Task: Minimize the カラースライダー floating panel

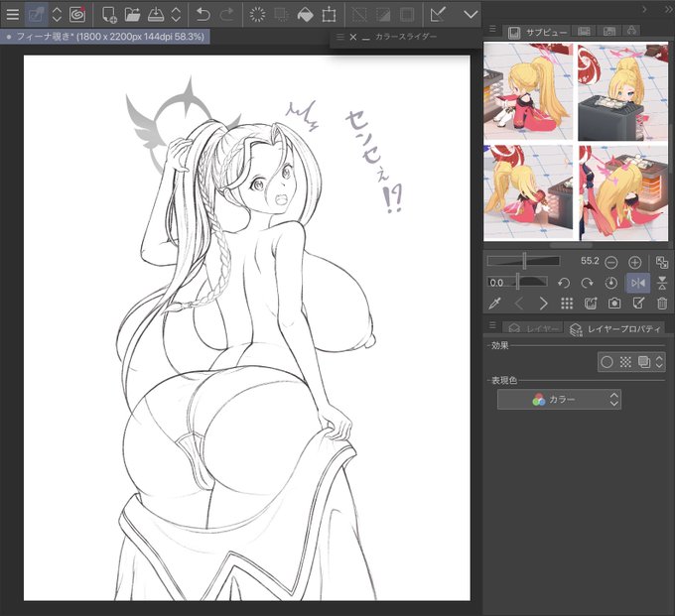Action: click(366, 38)
